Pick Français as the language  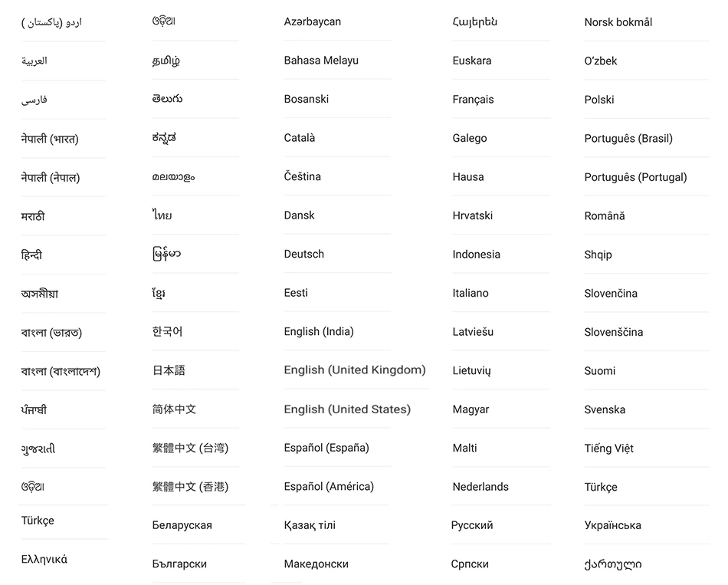[473, 100]
